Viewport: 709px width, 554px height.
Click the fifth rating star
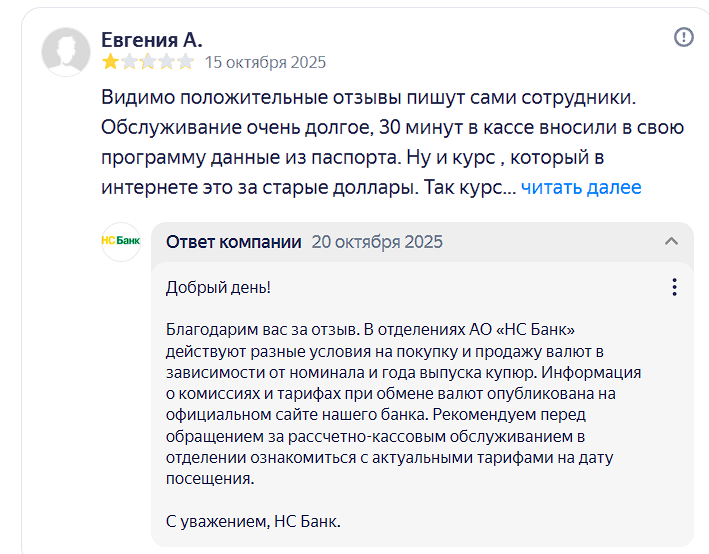186,62
